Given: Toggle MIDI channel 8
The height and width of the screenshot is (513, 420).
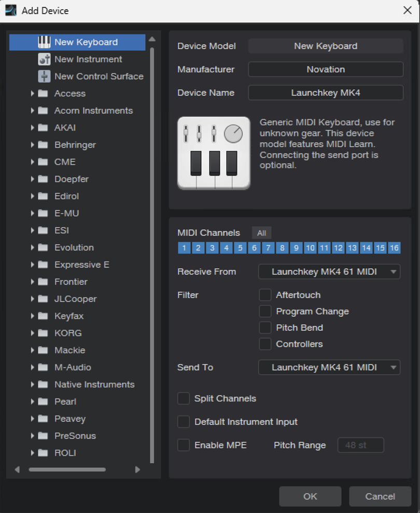Looking at the screenshot, I should (282, 248).
